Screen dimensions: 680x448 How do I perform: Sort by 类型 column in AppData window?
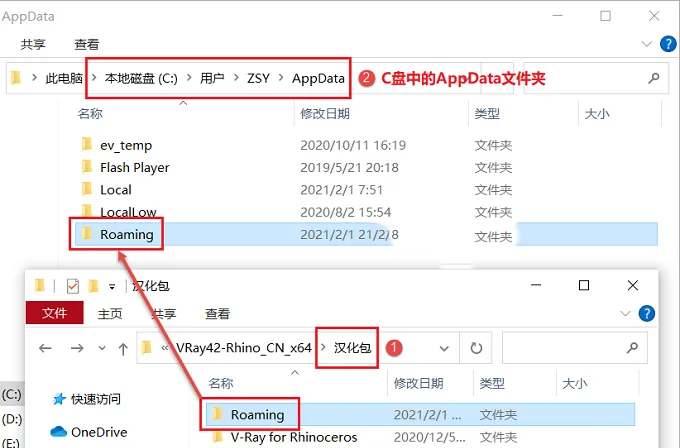point(487,114)
